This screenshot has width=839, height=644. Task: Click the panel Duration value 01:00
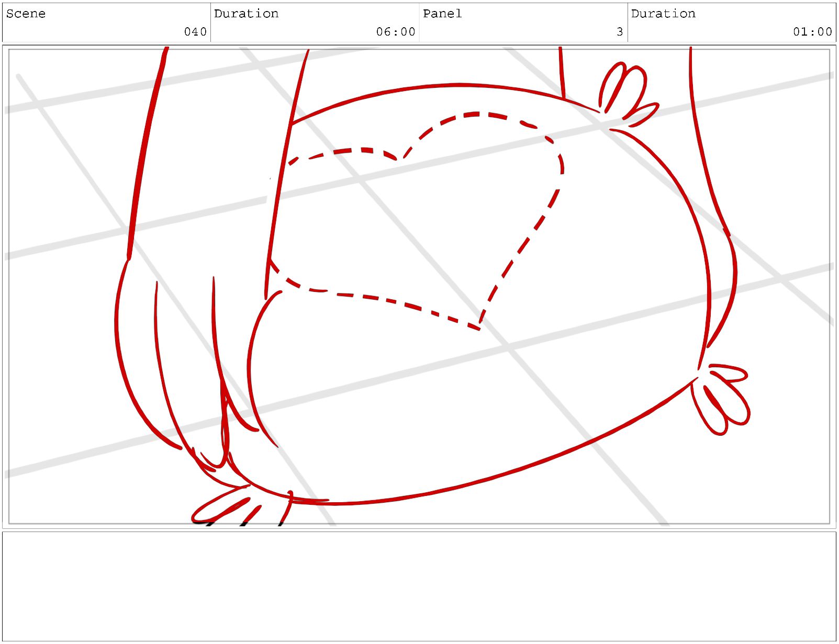(812, 32)
